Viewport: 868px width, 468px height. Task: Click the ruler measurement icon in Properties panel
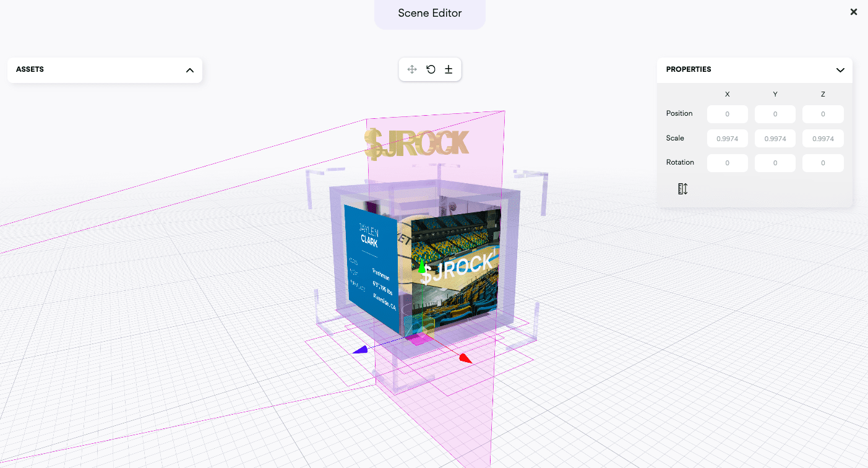click(x=682, y=188)
